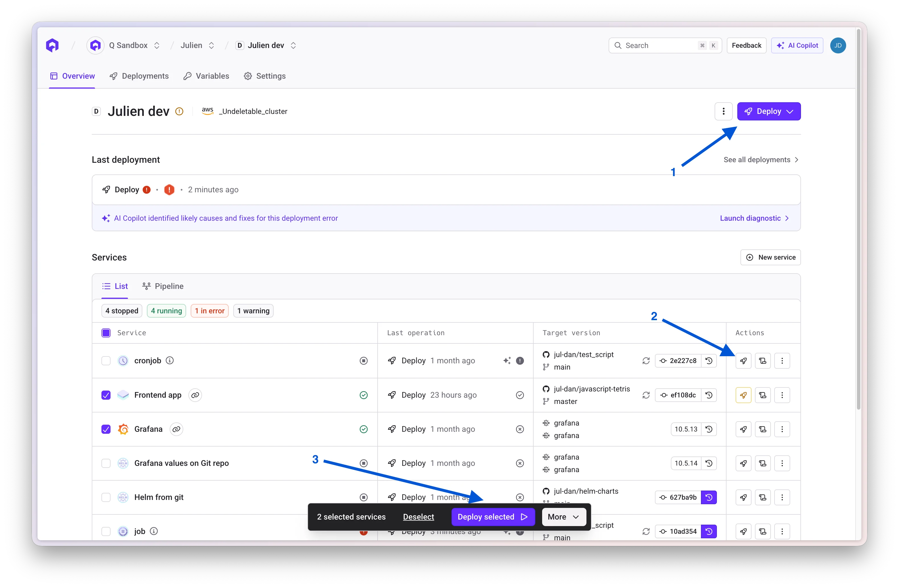Click auto-deploy sync icon in cronjob row
899x588 pixels.
point(646,361)
